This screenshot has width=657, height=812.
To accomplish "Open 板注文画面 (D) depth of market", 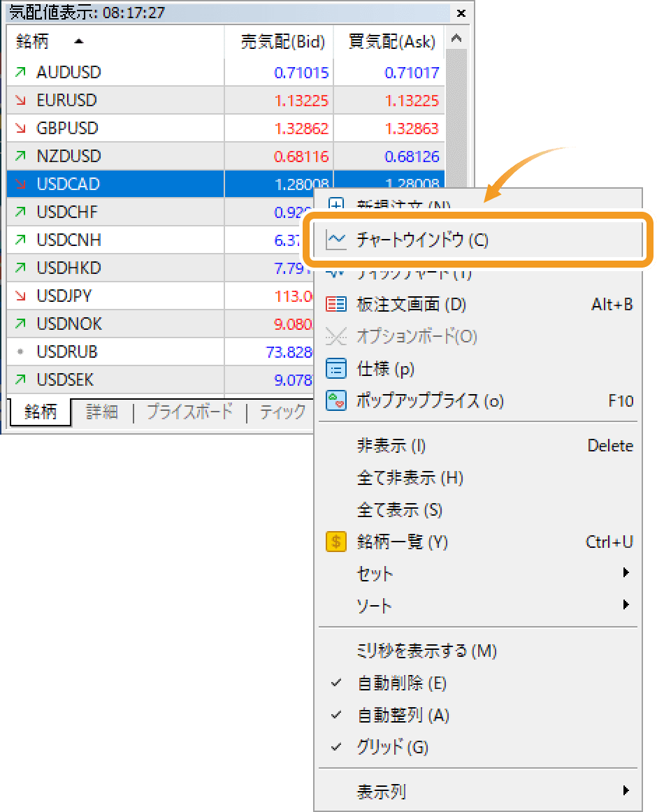I will [x=477, y=305].
